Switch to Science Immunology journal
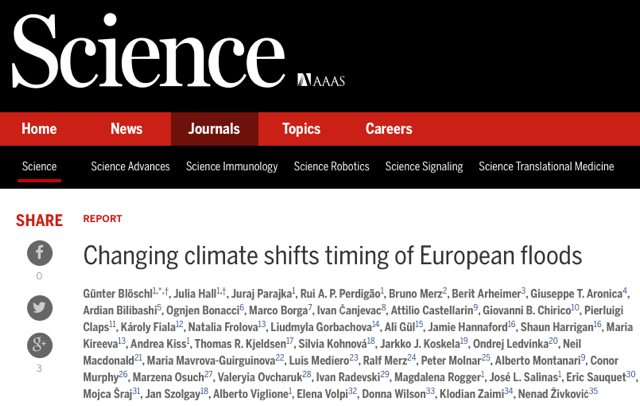 [x=232, y=167]
